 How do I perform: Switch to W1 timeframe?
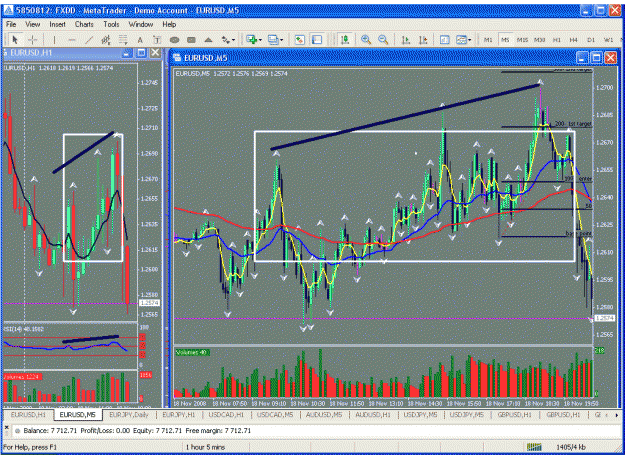point(608,40)
